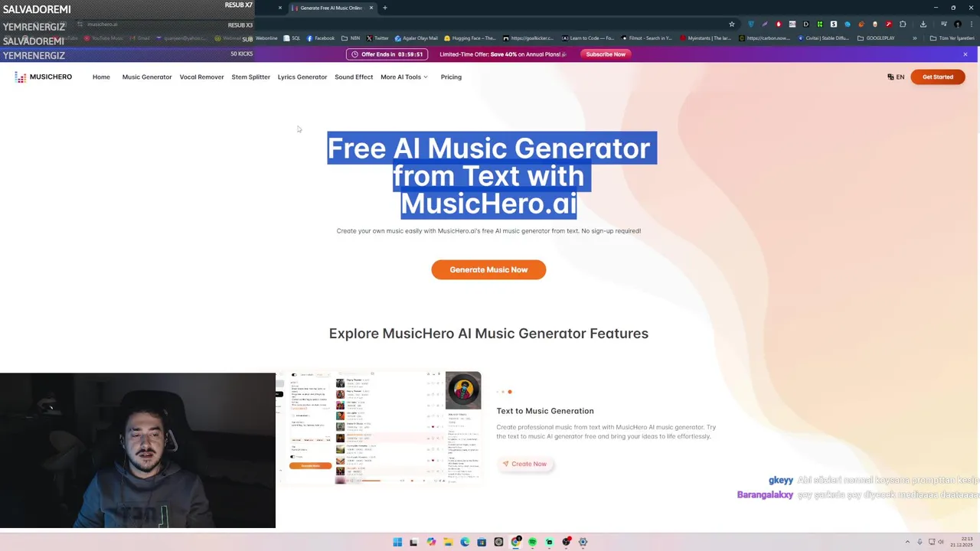This screenshot has height=551, width=980.
Task: Show hidden system tray icons
Action: pos(907,542)
